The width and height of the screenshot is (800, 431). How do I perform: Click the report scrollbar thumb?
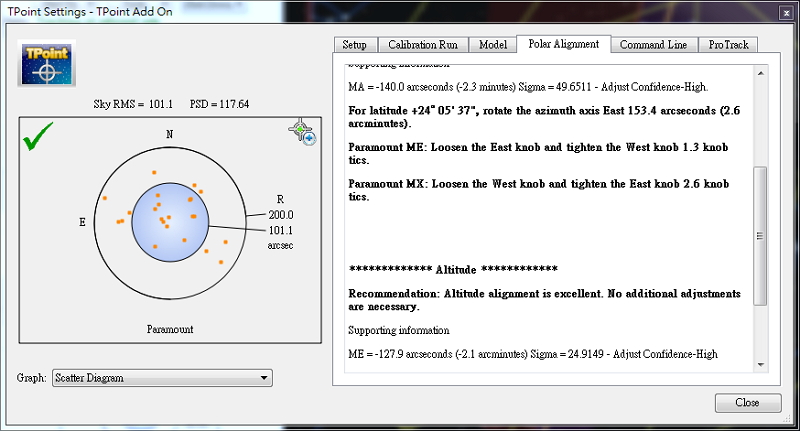760,236
